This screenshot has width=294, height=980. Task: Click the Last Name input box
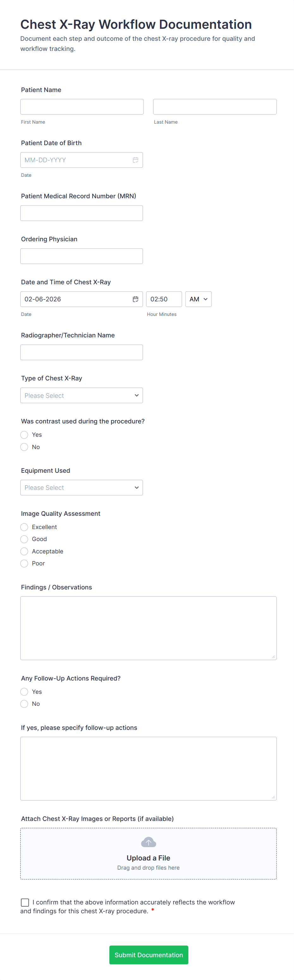215,107
